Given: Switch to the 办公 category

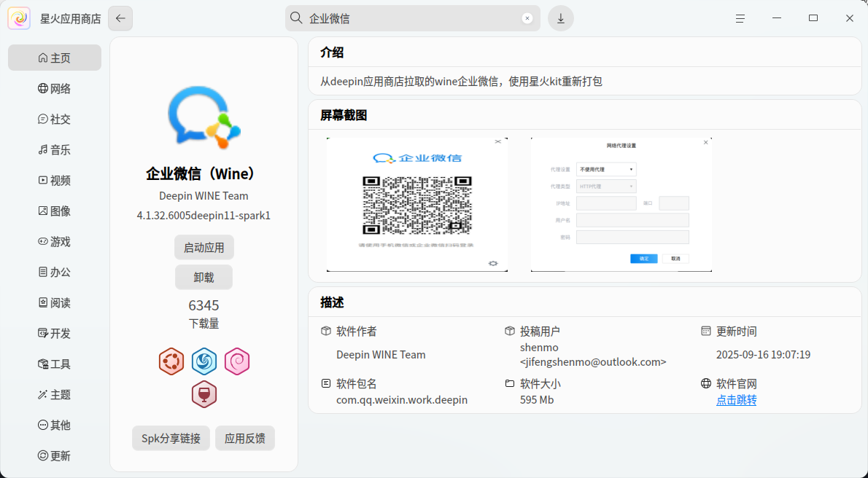Looking at the screenshot, I should (54, 273).
